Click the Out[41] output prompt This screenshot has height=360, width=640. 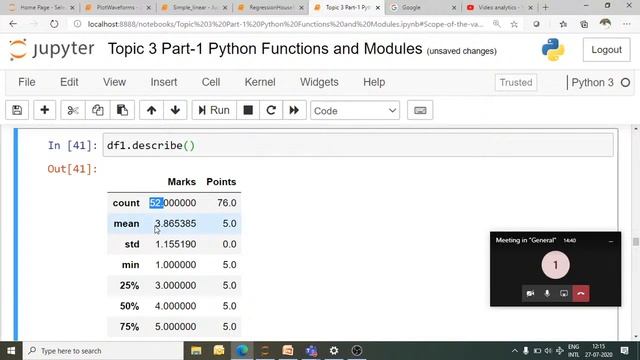point(72,169)
